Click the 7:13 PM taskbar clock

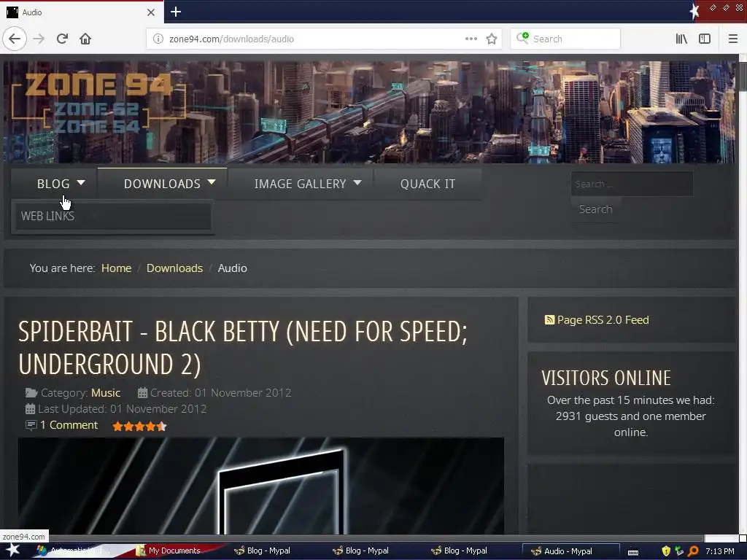pyautogui.click(x=720, y=551)
